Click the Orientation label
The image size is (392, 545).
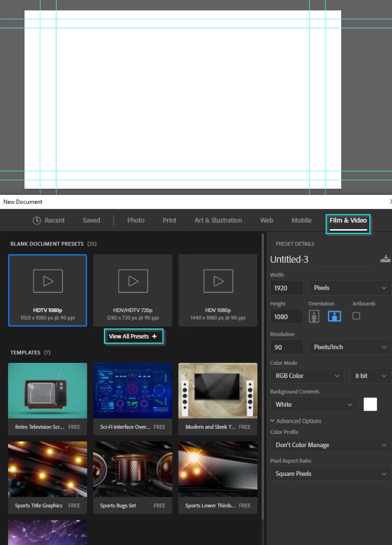point(321,303)
